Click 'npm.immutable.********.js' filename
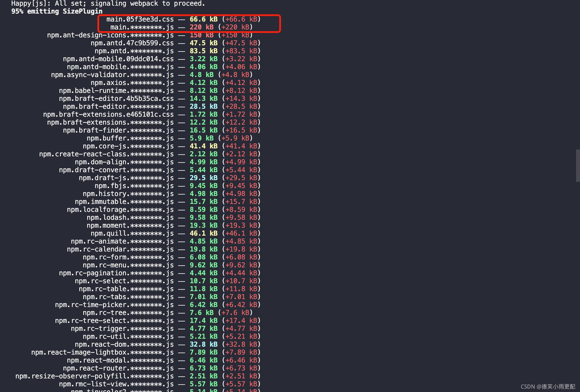This screenshot has height=392, width=580. 124,202
